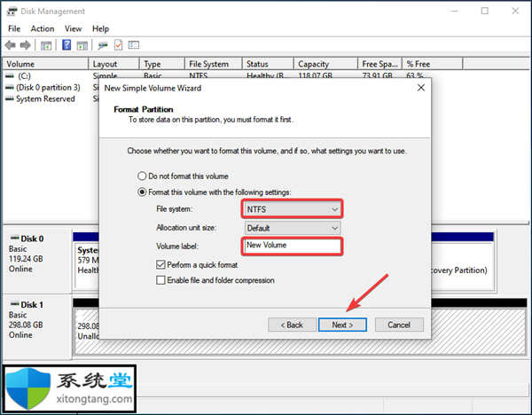Select the (Disk 0 partition 3) row text

(x=48, y=88)
